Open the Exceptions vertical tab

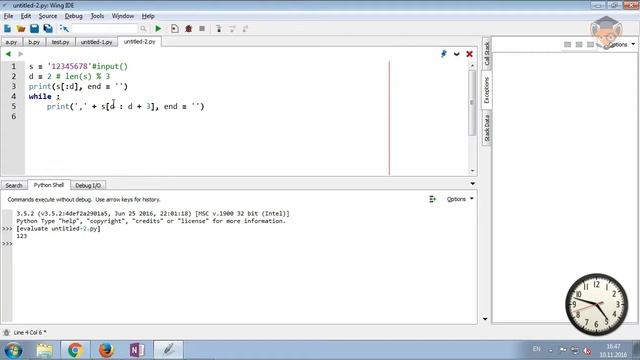click(x=487, y=90)
